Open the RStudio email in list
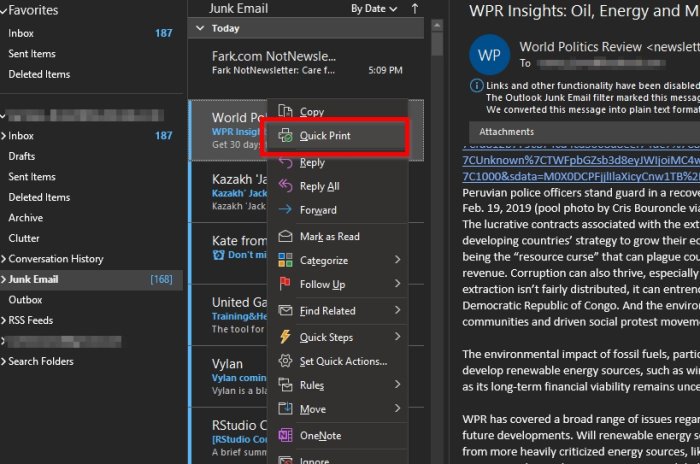Screen dimensions: 700x464 pos(229,438)
